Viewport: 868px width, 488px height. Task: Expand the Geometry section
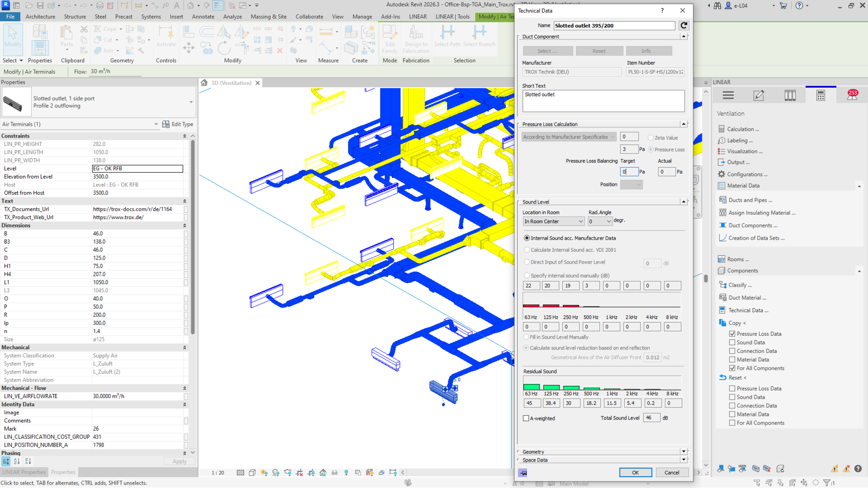point(683,452)
